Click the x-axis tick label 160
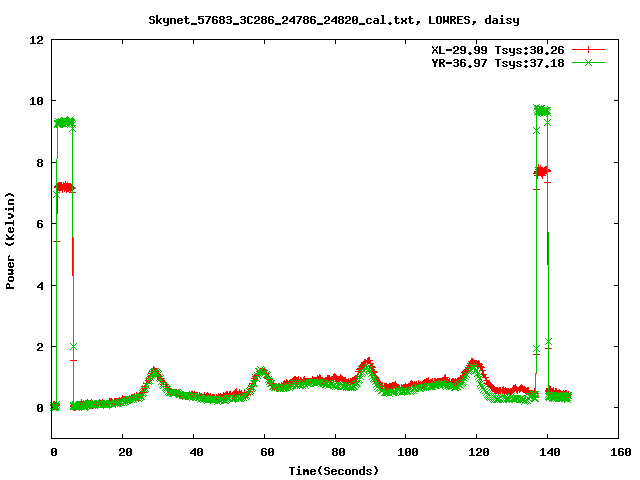This screenshot has width=640, height=480. [621, 452]
